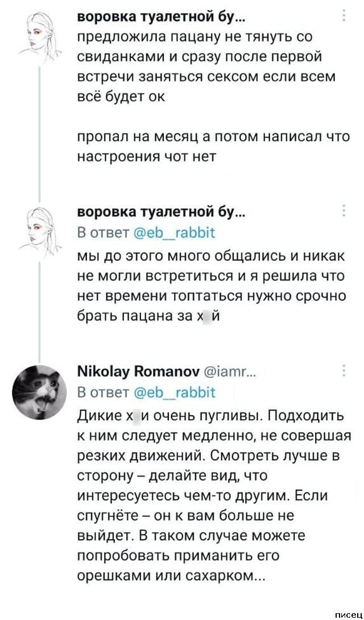
Task: Click the thread line connecting the first two tweets
Action: [x=40, y=131]
